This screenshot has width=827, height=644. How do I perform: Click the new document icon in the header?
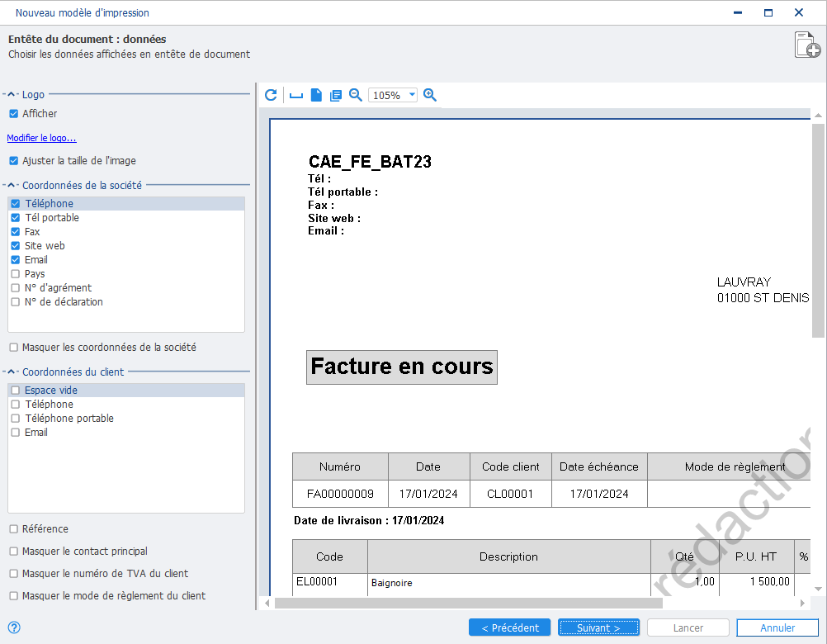coord(807,45)
